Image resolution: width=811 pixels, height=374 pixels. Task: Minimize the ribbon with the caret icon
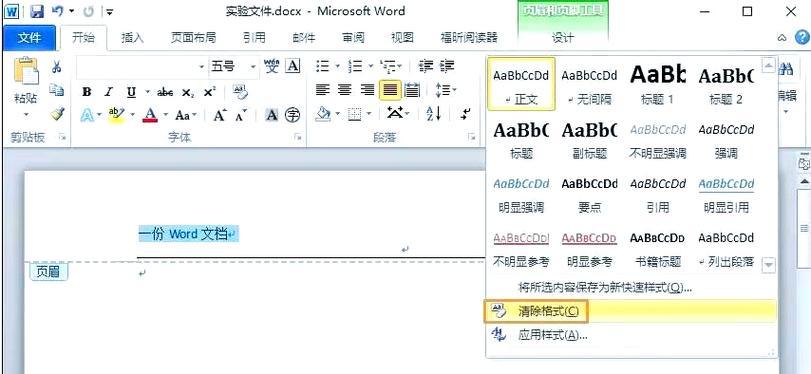782,37
